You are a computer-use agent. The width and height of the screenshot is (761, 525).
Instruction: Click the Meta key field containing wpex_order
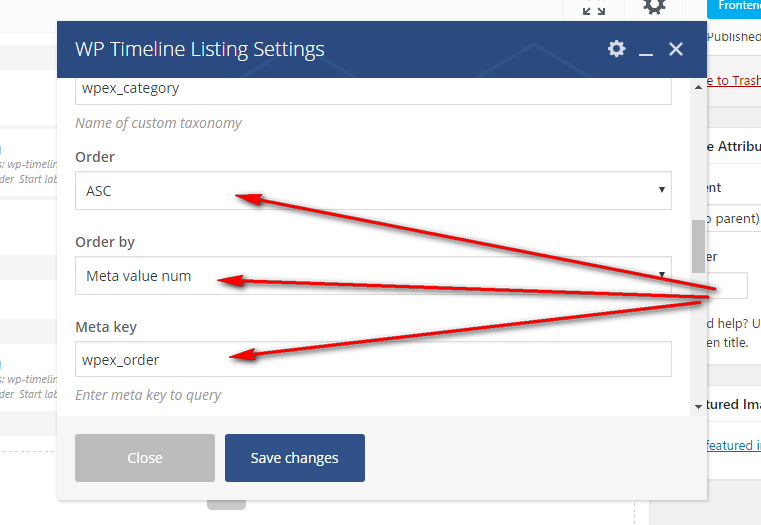[x=373, y=360]
